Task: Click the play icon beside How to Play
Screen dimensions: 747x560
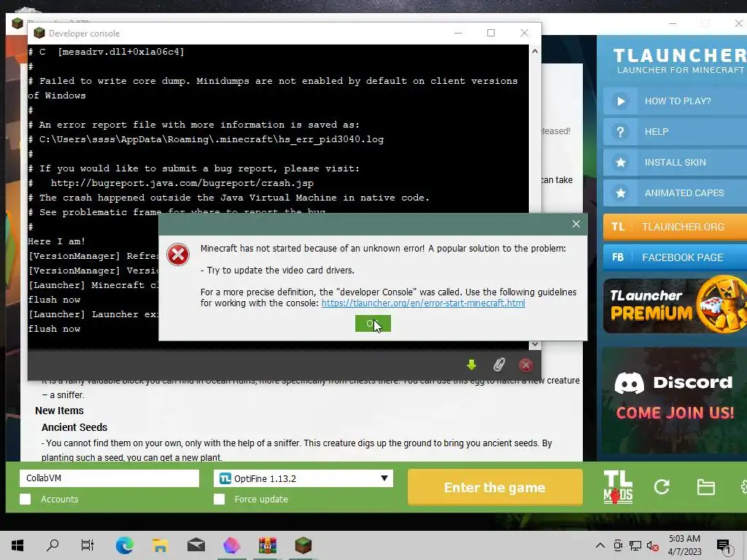Action: click(620, 101)
